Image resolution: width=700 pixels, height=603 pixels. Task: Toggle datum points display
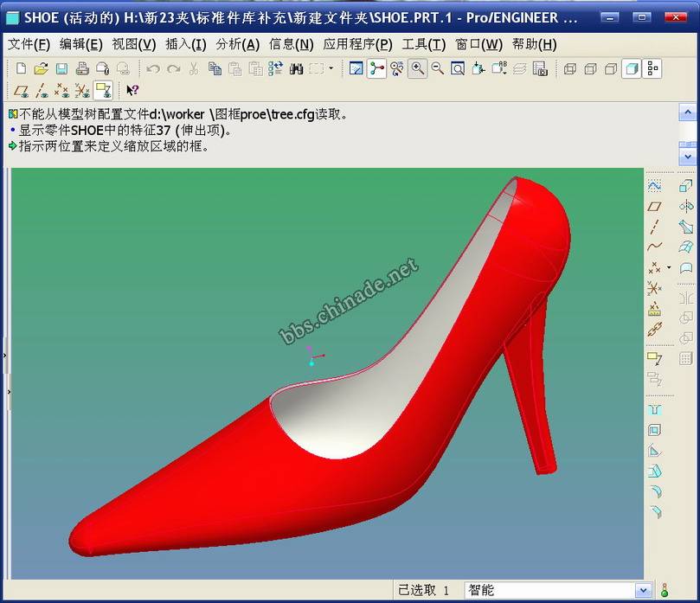[x=61, y=91]
